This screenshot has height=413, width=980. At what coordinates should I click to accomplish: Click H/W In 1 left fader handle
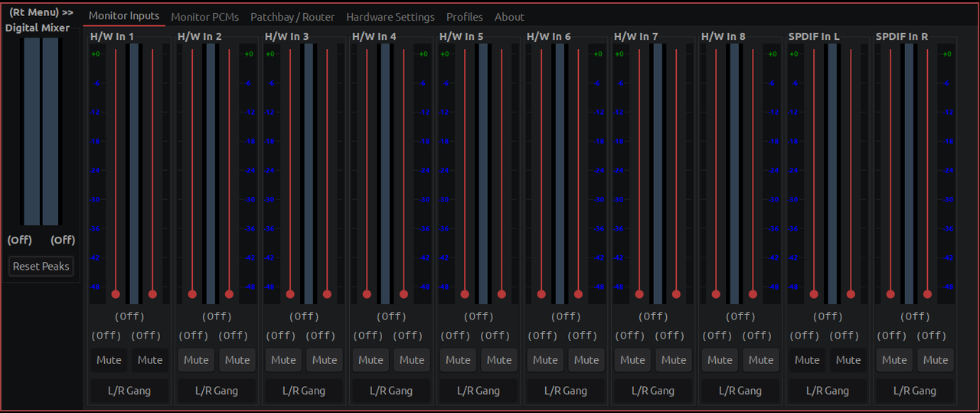(116, 293)
